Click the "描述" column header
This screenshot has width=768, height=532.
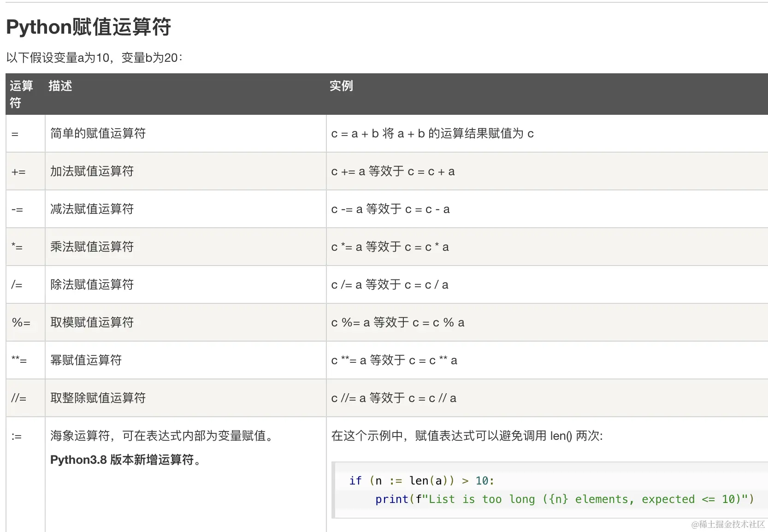click(60, 86)
